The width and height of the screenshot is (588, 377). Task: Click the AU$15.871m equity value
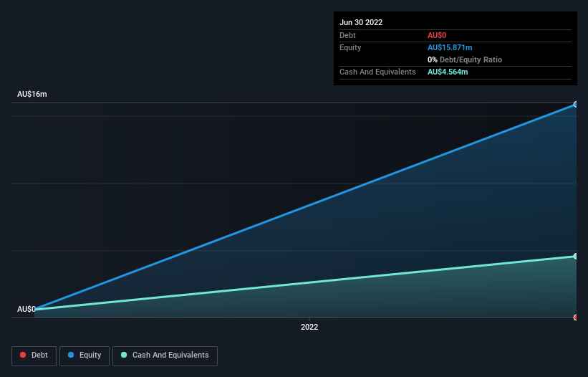pyautogui.click(x=450, y=47)
